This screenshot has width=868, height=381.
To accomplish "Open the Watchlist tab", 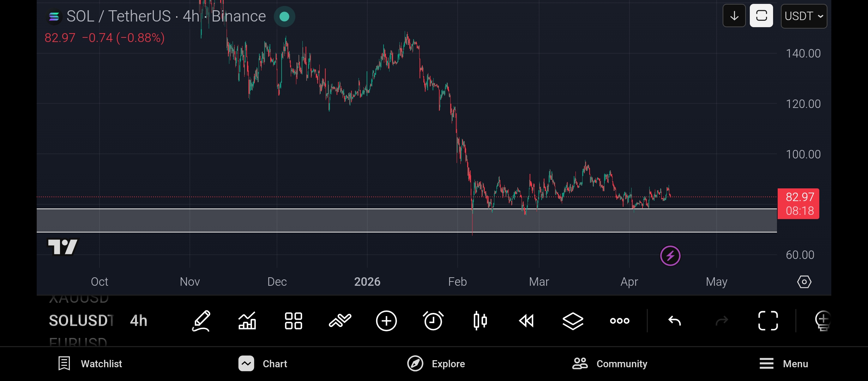I will (x=90, y=364).
